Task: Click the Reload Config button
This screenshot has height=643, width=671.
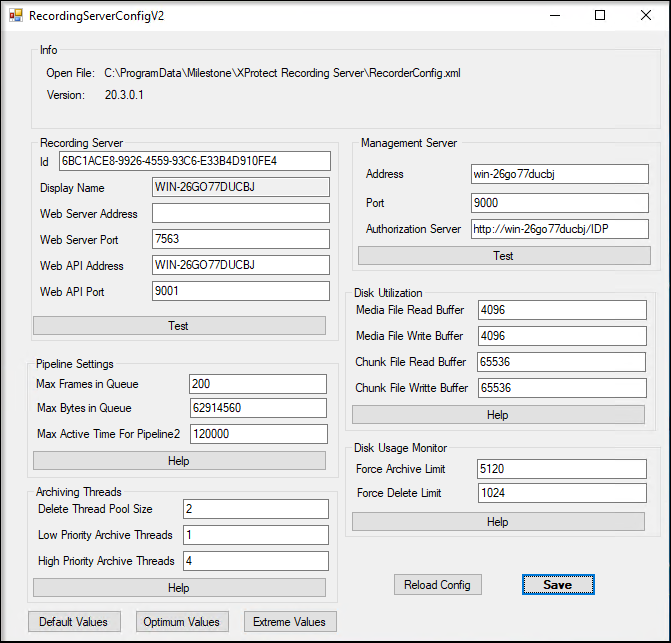Action: (438, 585)
